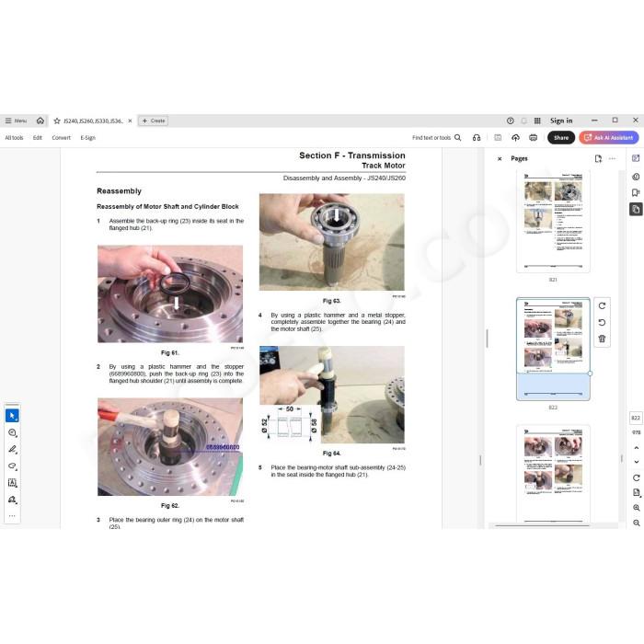Viewport: 644px width, 644px height.
Task: Open the Pages panel more options ellipsis
Action: pyautogui.click(x=612, y=158)
